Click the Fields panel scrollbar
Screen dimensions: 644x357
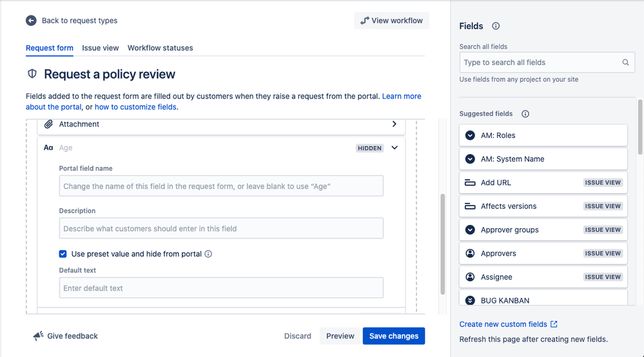640,126
